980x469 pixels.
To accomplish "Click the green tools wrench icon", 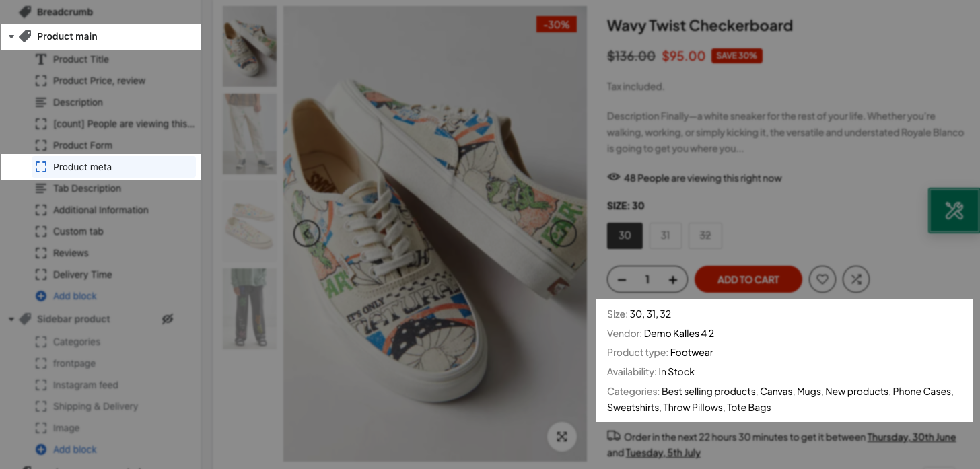I will [954, 211].
